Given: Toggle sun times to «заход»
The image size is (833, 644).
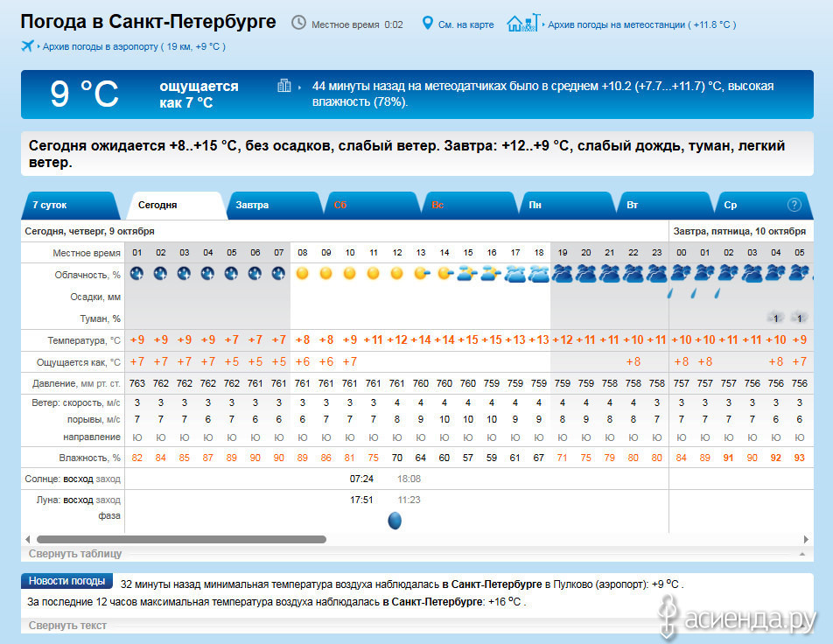Looking at the screenshot, I should pyautogui.click(x=109, y=479).
